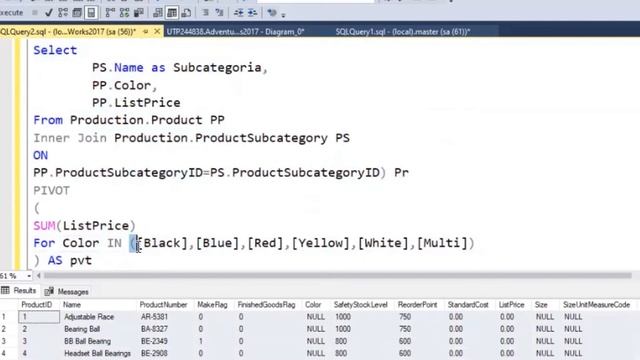Place cursor on the PIVOT keyword
640x360 pixels.
[x=51, y=191]
